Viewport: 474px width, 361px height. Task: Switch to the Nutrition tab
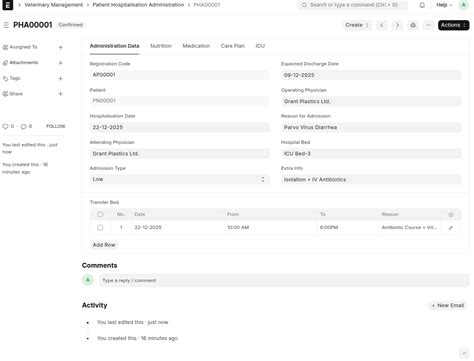(161, 46)
